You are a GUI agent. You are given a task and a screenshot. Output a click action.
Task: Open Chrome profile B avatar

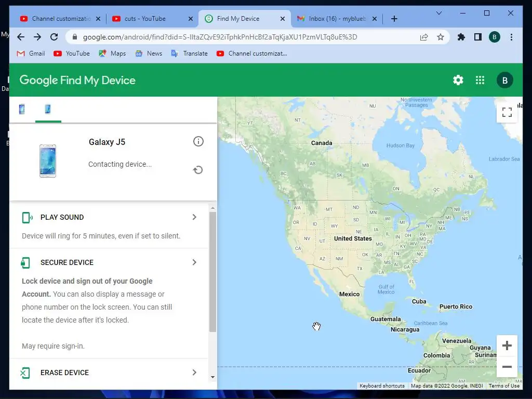pos(495,37)
